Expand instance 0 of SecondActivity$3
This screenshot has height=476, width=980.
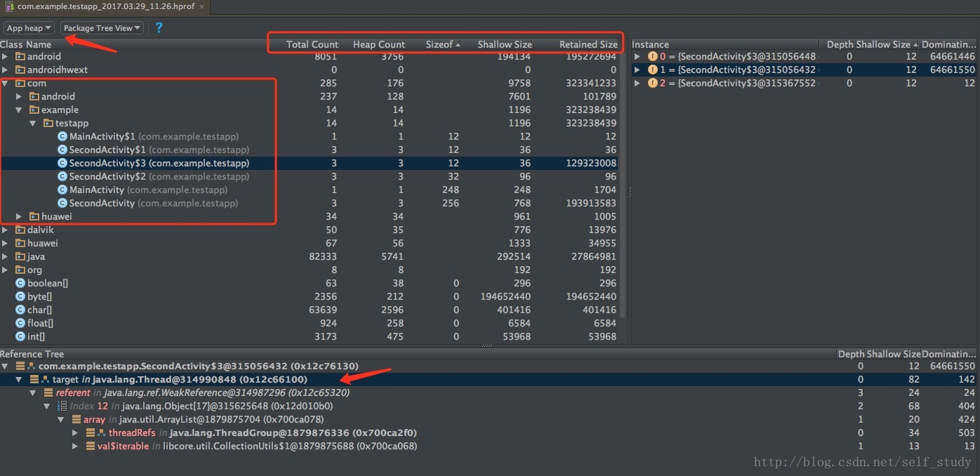[x=637, y=56]
